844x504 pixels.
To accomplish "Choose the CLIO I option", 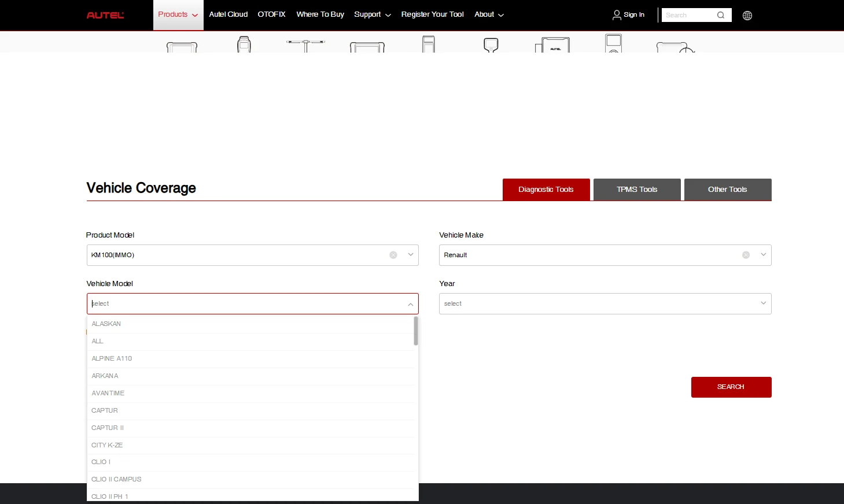I will pyautogui.click(x=251, y=462).
